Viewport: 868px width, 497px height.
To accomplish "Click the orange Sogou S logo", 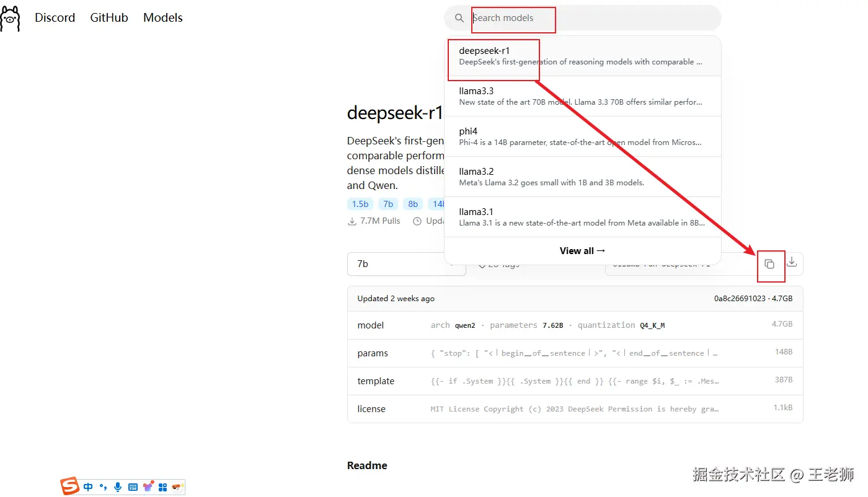I will click(69, 486).
